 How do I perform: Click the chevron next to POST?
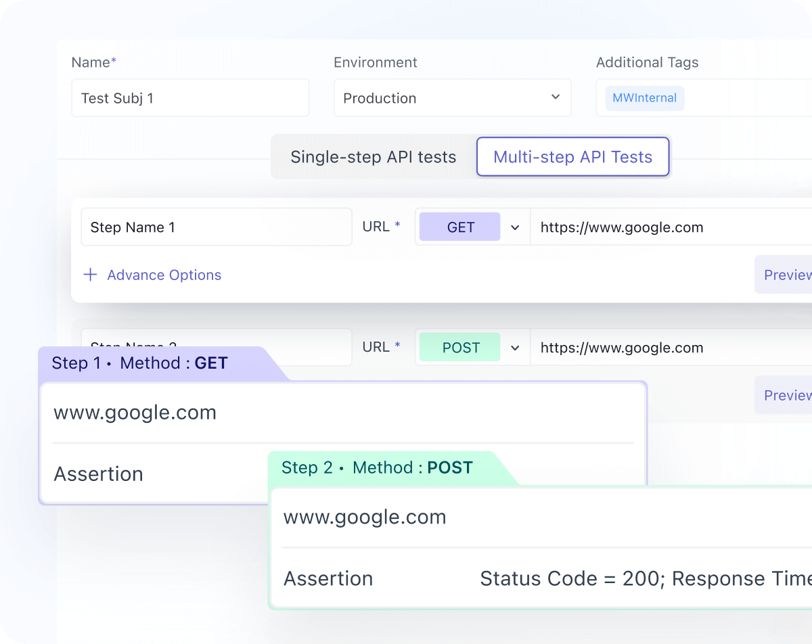coord(515,348)
